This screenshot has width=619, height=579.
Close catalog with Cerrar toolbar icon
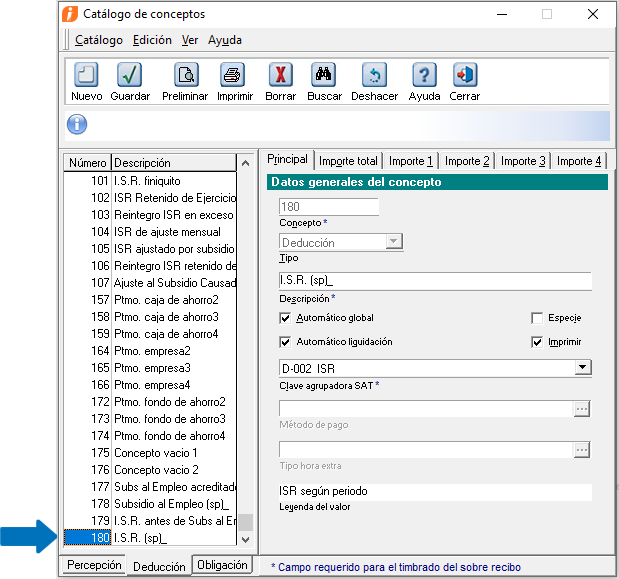tap(464, 76)
